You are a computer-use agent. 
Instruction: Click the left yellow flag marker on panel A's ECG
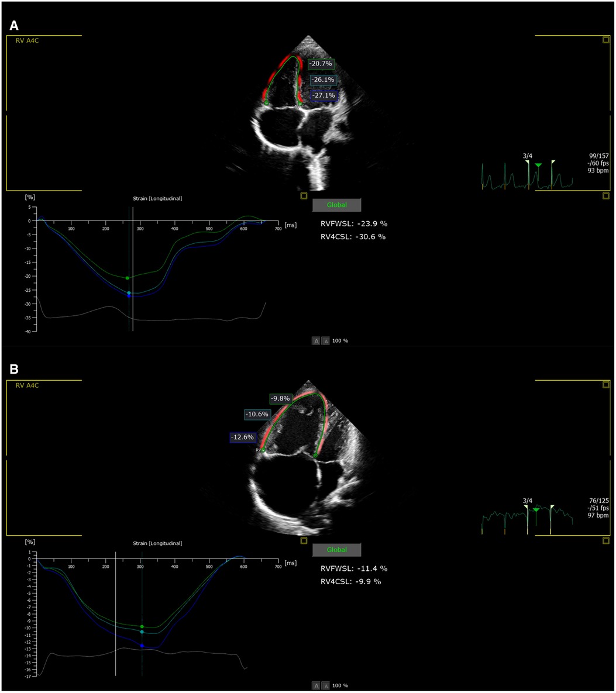pyautogui.click(x=528, y=162)
